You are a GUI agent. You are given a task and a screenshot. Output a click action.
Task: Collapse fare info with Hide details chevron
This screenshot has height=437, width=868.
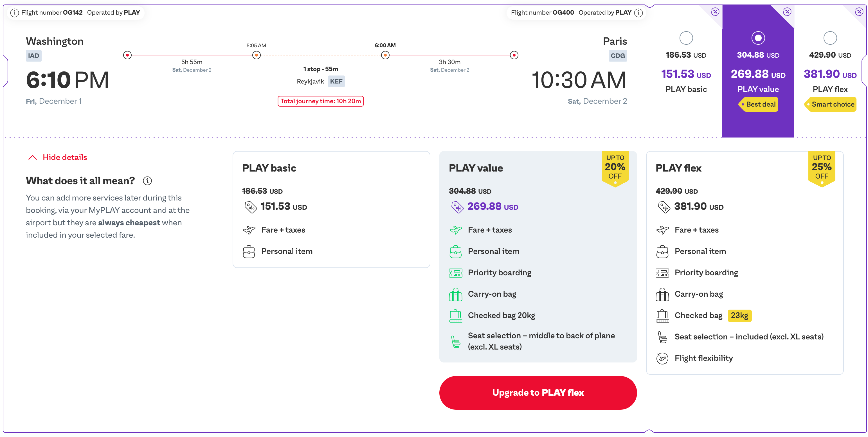(32, 158)
